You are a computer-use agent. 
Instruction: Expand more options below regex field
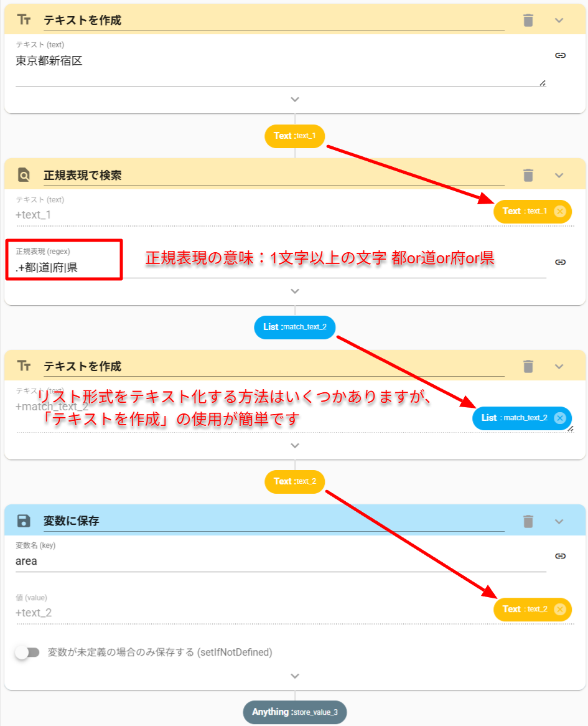pyautogui.click(x=295, y=291)
